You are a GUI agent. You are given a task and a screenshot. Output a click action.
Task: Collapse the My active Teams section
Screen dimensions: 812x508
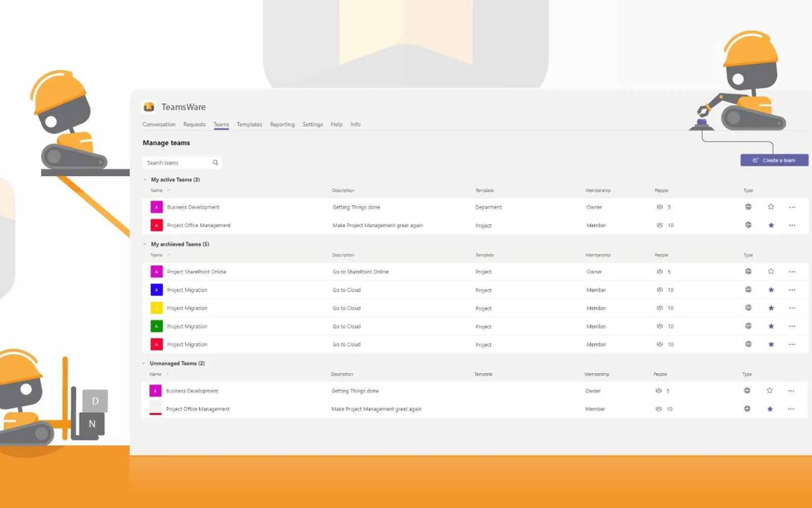coord(145,179)
